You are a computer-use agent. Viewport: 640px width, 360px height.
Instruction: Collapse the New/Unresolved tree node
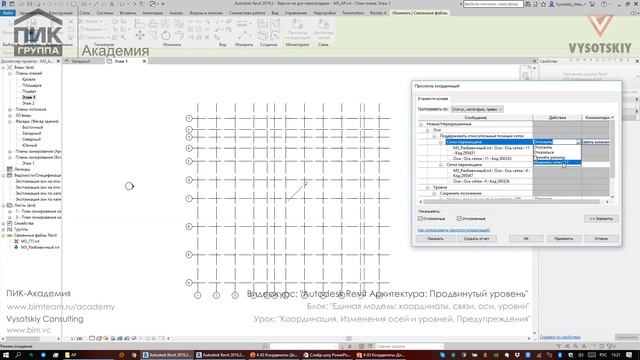point(421,124)
